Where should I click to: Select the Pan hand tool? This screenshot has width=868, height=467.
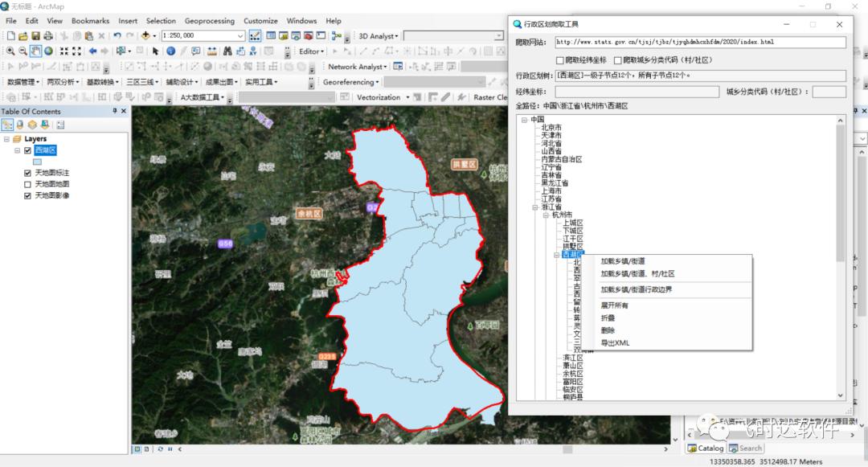[36, 51]
